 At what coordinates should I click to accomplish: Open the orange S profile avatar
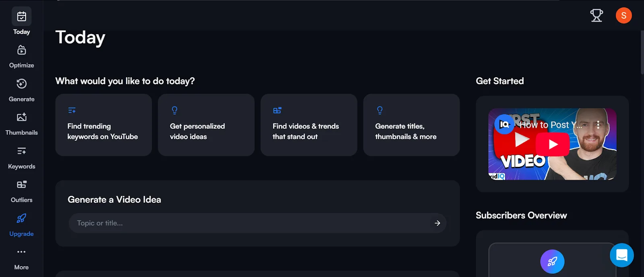(624, 16)
